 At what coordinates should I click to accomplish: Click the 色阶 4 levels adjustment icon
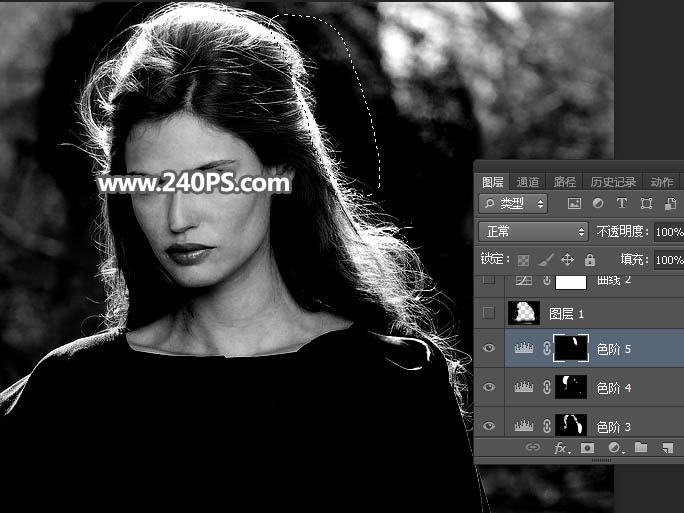523,387
